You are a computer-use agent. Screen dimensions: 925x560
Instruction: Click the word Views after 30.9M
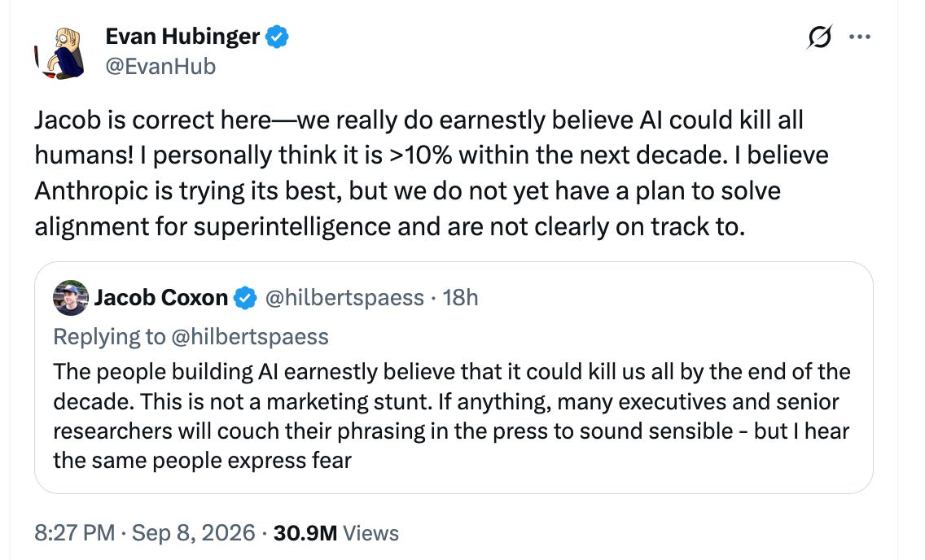pos(371,533)
